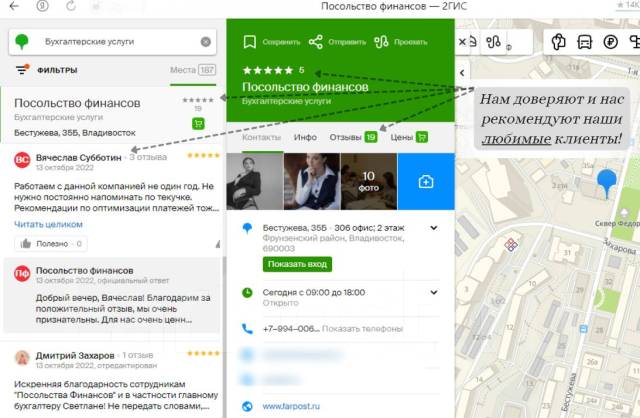Click the Дмитрий Захаров avatar
This screenshot has width=640, height=418.
[x=22, y=358]
